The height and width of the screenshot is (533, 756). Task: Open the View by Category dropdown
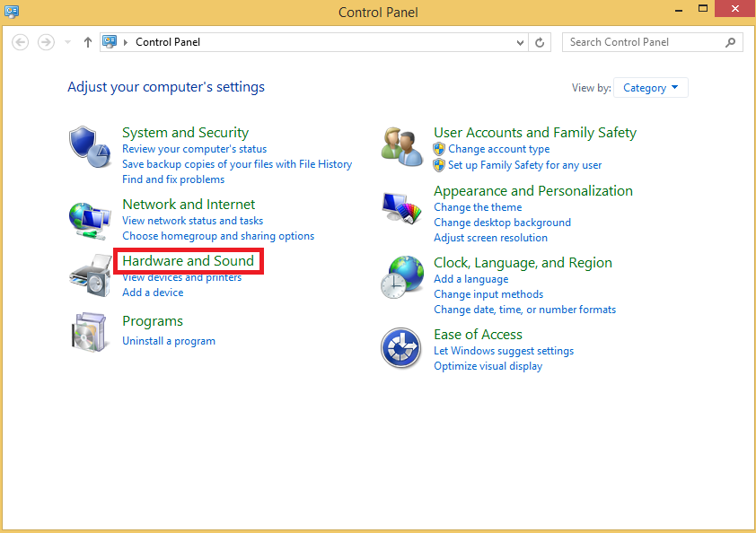pyautogui.click(x=650, y=88)
